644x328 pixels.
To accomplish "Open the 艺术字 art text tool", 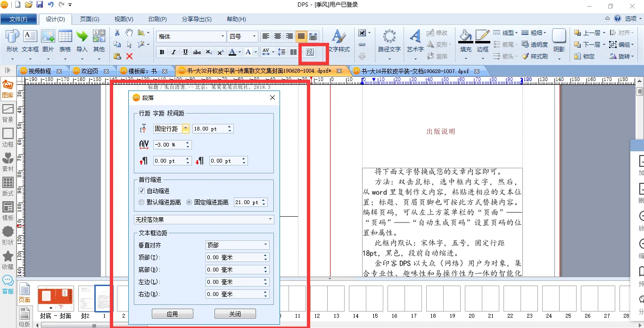I will 415,40.
